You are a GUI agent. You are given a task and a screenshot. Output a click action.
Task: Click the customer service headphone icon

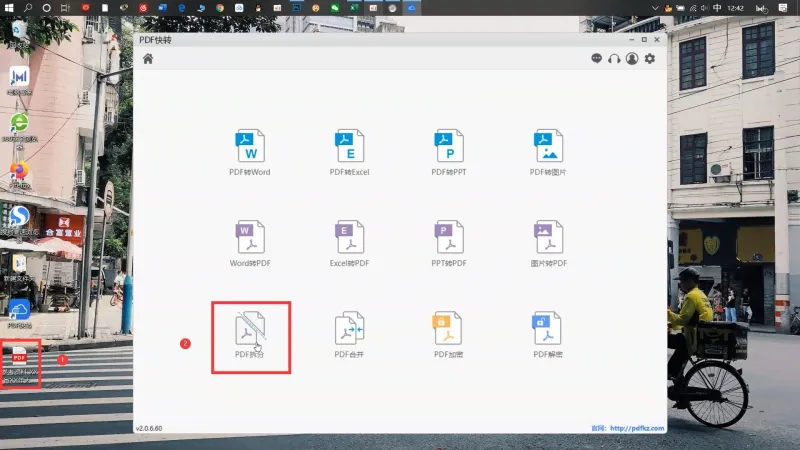click(x=614, y=59)
